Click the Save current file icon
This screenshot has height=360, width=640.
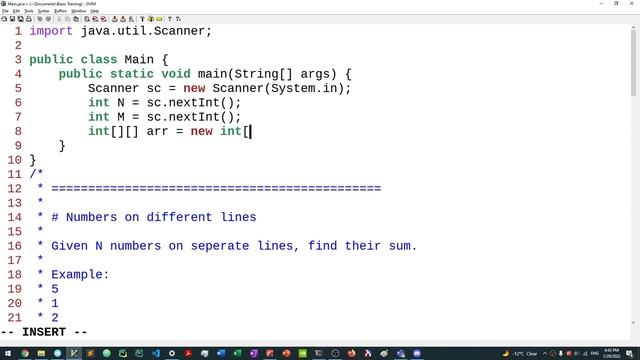[12, 19]
